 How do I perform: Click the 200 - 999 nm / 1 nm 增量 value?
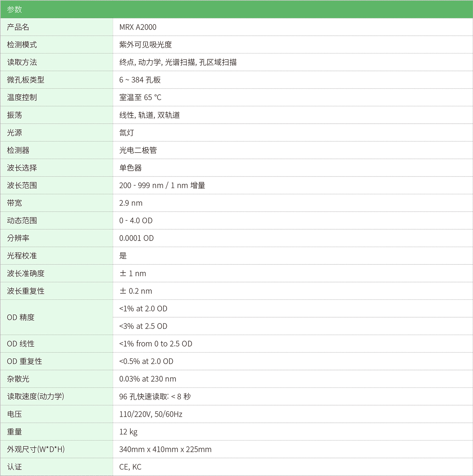(x=162, y=185)
